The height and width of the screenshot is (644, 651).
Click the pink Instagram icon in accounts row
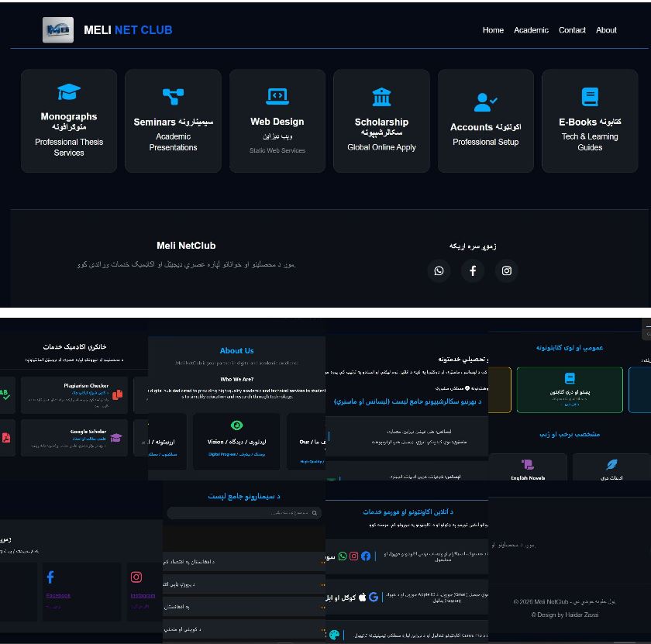coord(353,556)
